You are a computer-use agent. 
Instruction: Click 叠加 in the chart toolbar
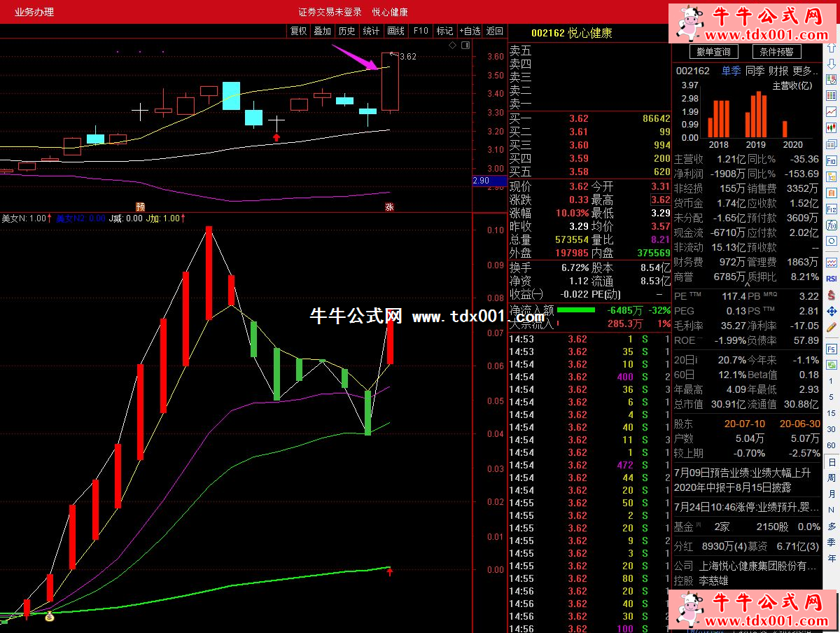323,31
